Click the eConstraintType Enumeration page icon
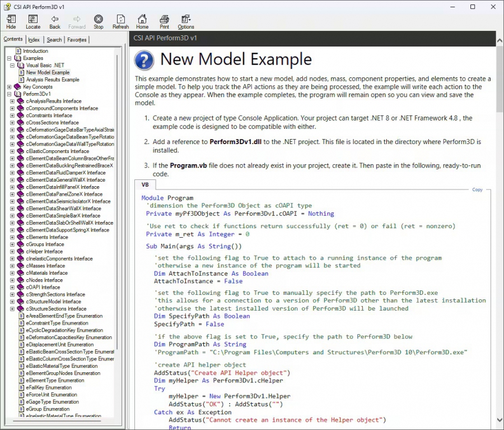This screenshot has height=430, width=504. click(x=21, y=323)
